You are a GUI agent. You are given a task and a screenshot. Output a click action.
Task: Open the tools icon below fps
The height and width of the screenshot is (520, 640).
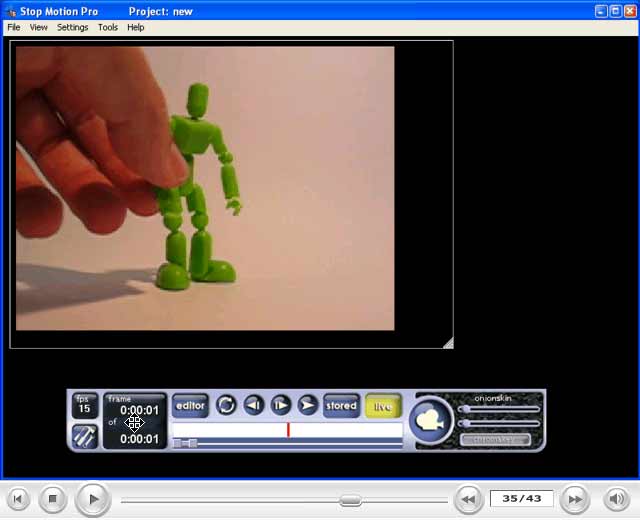click(85, 436)
